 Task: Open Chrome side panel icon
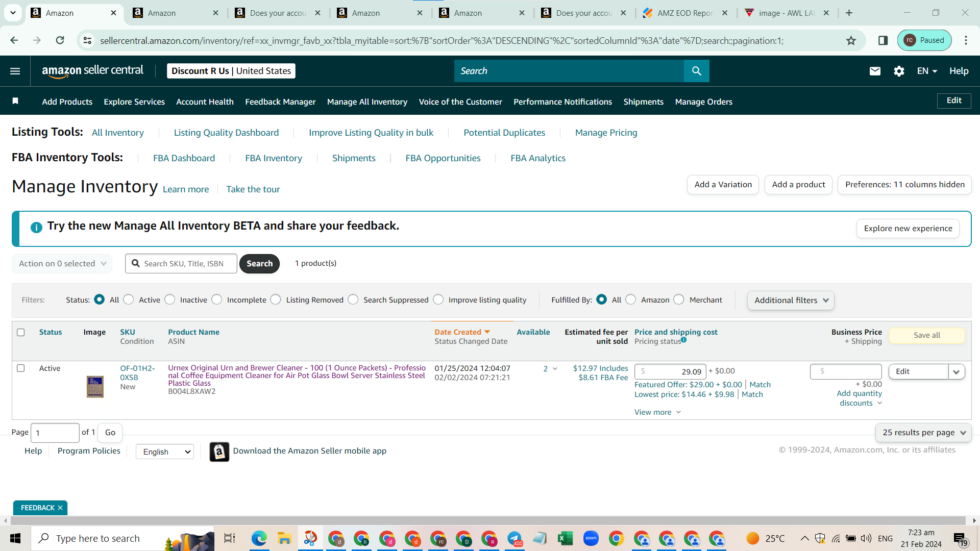pyautogui.click(x=883, y=40)
